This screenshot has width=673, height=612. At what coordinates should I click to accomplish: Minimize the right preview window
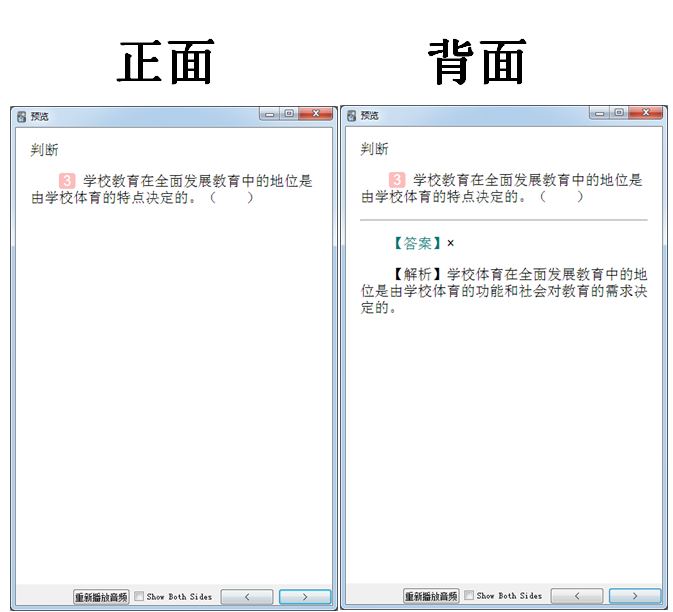coord(600,113)
